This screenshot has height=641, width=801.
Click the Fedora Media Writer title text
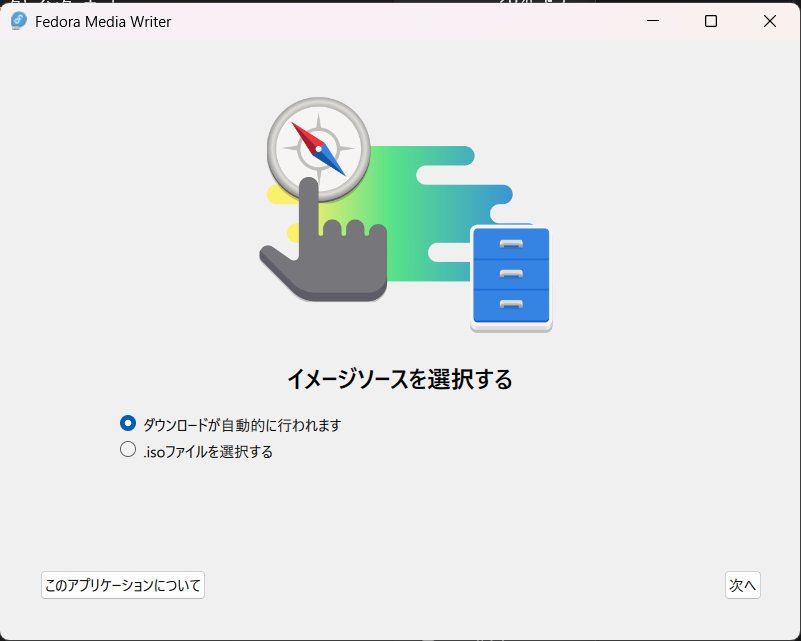103,21
